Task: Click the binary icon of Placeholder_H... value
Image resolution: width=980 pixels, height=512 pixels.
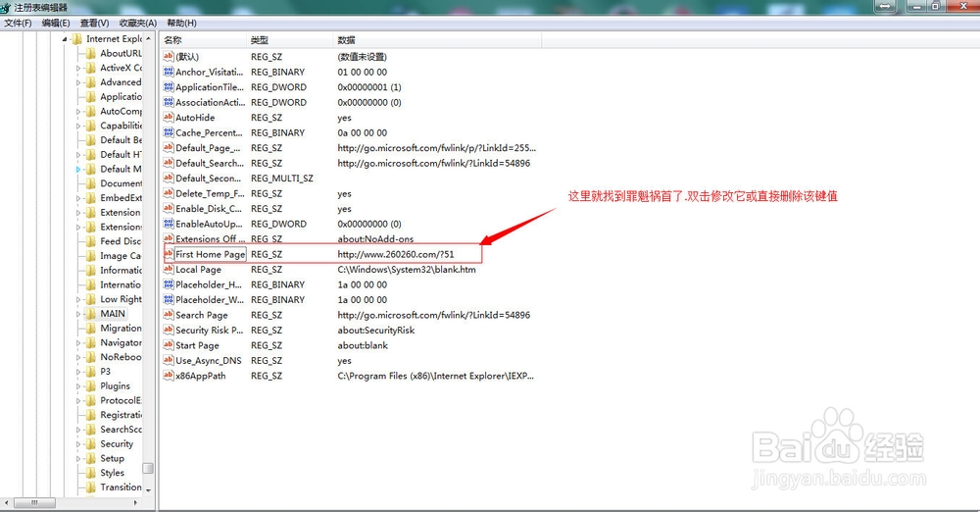Action: (x=169, y=284)
